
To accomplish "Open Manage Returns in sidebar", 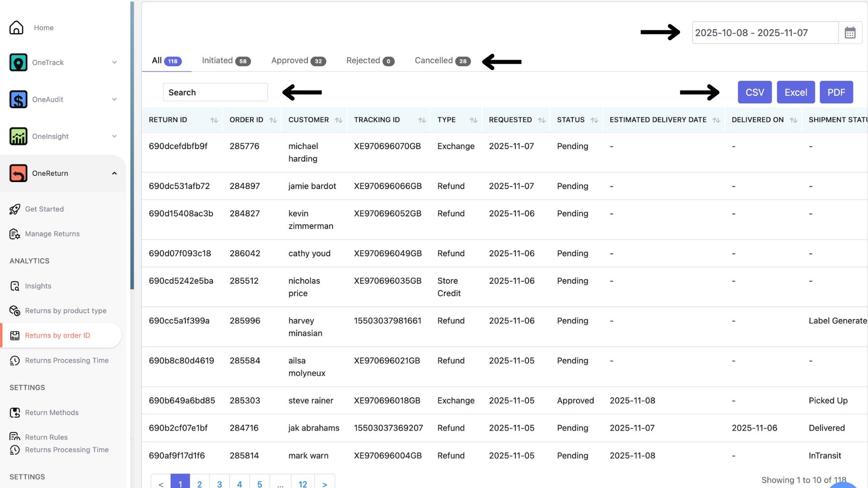I will coord(52,234).
